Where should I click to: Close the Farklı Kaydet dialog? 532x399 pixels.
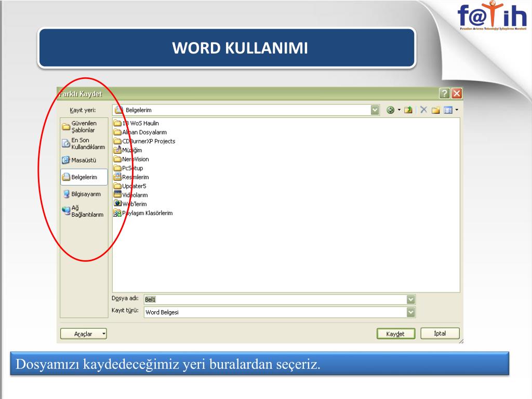pos(457,94)
